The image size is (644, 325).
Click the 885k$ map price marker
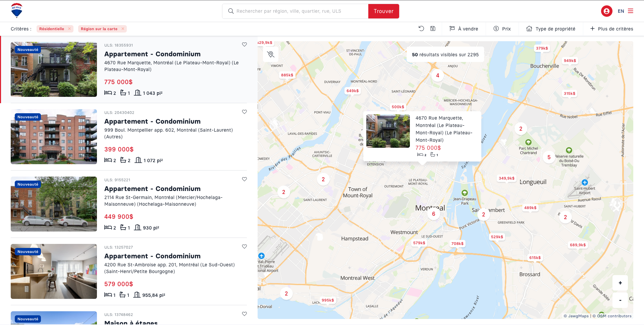[x=287, y=75]
